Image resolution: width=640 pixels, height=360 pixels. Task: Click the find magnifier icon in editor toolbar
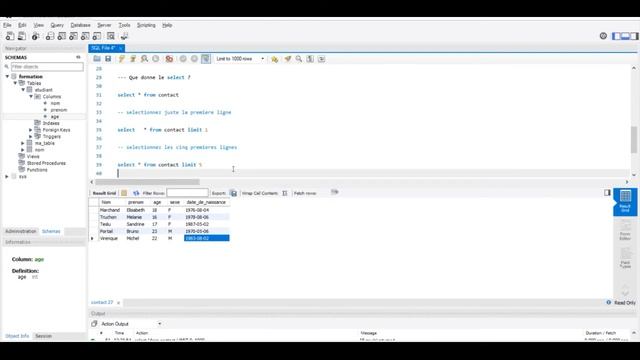pos(299,59)
